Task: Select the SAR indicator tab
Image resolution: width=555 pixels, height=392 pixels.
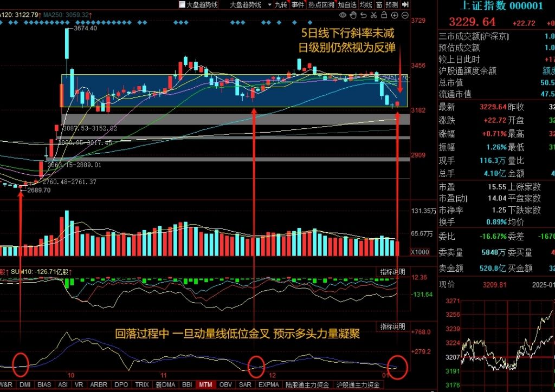Action: [x=246, y=384]
